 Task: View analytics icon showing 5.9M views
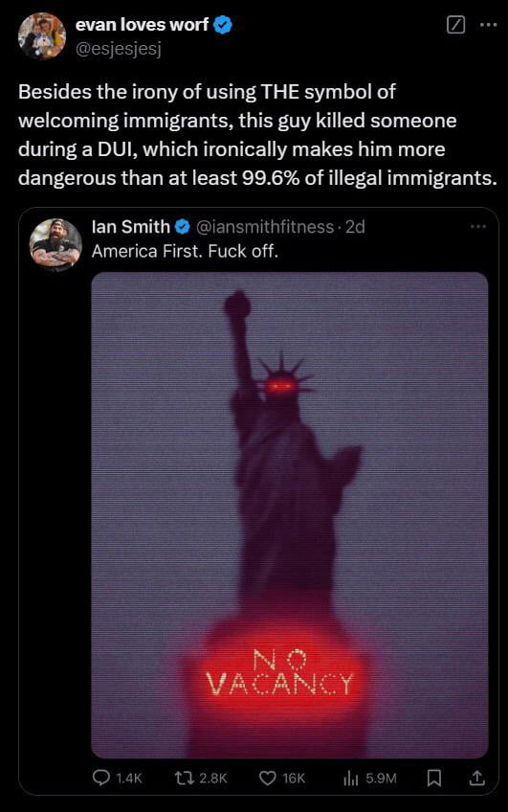(351, 778)
